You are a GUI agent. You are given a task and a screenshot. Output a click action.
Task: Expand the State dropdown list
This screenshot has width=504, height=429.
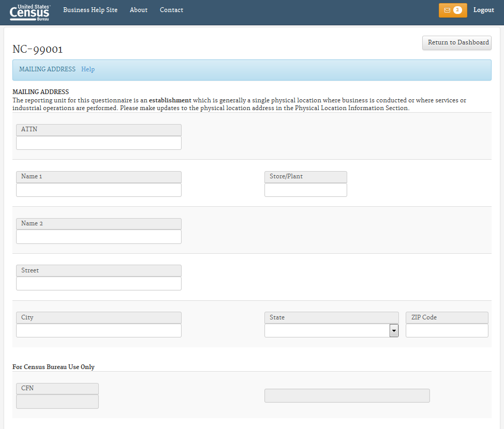(x=394, y=330)
